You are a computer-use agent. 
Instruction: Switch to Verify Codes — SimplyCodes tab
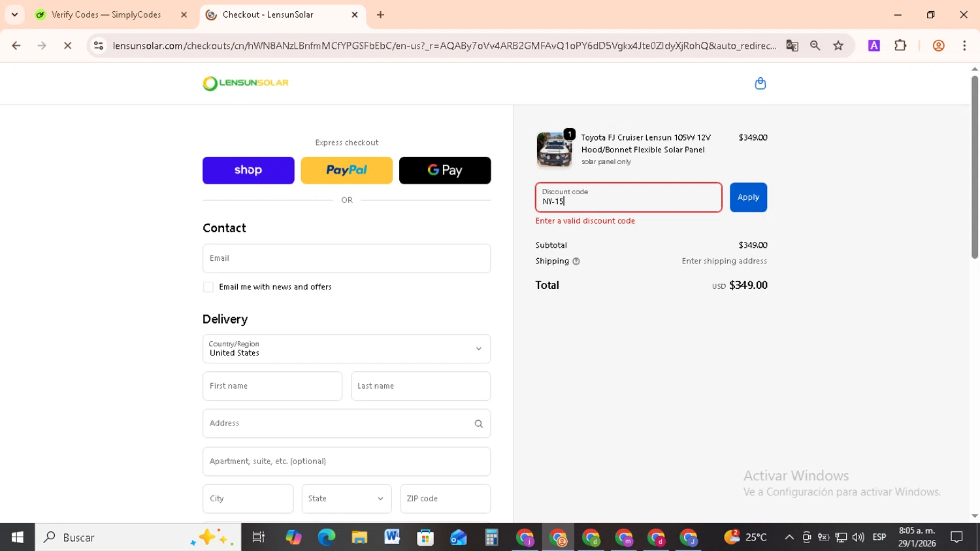(106, 14)
